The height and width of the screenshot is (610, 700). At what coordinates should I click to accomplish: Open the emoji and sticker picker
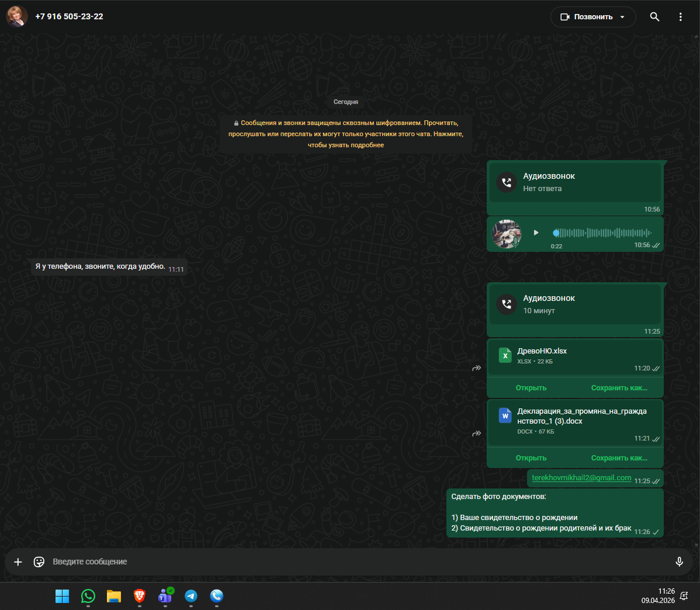39,562
